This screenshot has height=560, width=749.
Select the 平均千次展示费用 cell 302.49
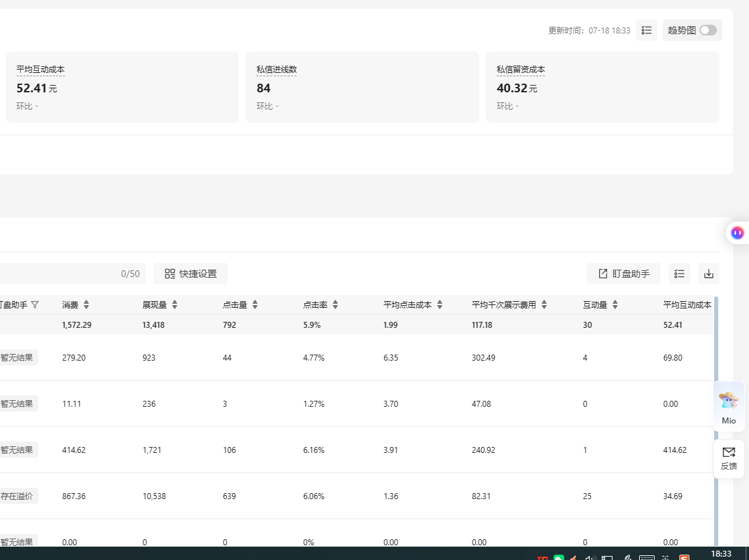click(483, 357)
